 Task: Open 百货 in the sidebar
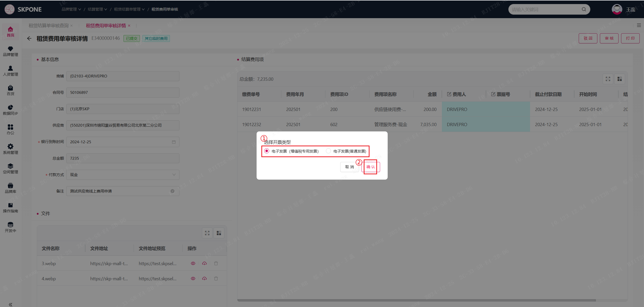10,90
